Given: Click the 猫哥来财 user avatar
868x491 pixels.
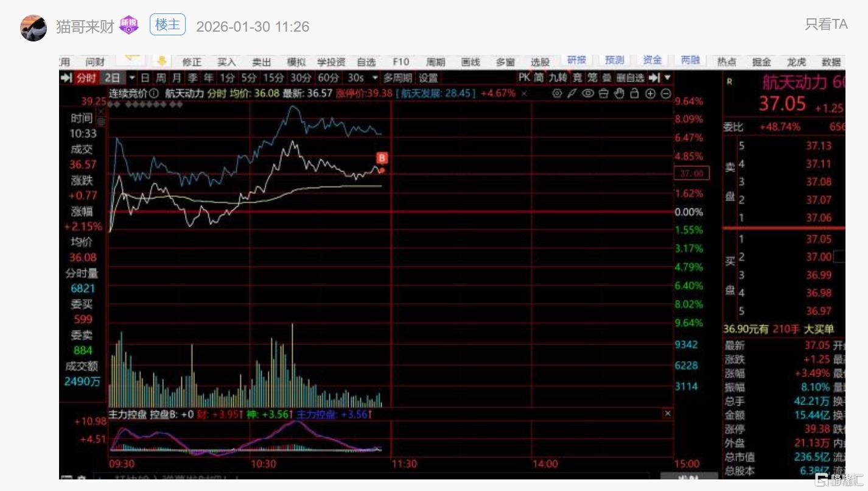Looking at the screenshot, I should [x=33, y=27].
